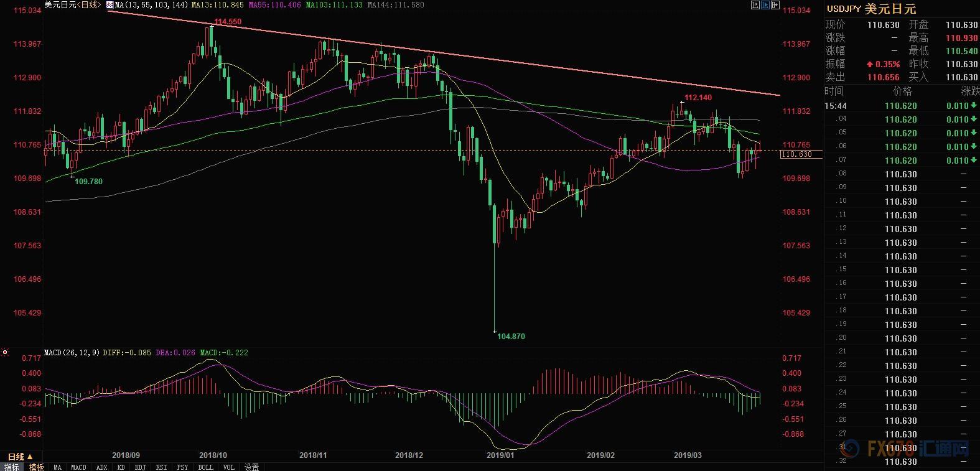Click the MA55:110.406 legend value
The height and width of the screenshot is (471, 980).
pos(274,5)
